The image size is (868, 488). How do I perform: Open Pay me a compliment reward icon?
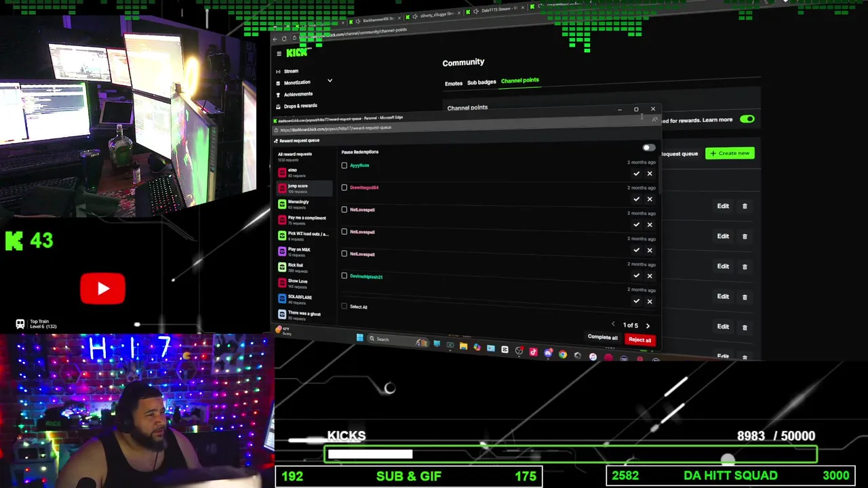click(282, 220)
